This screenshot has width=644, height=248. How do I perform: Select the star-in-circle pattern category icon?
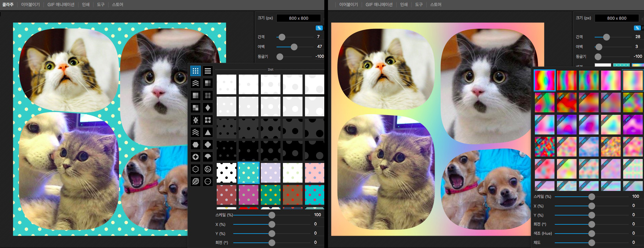196,157
